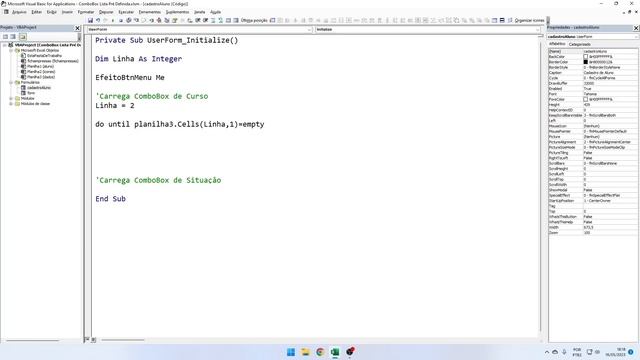640x360 pixels.
Task: Show hidden system tray icons chevron
Action: click(x=547, y=352)
